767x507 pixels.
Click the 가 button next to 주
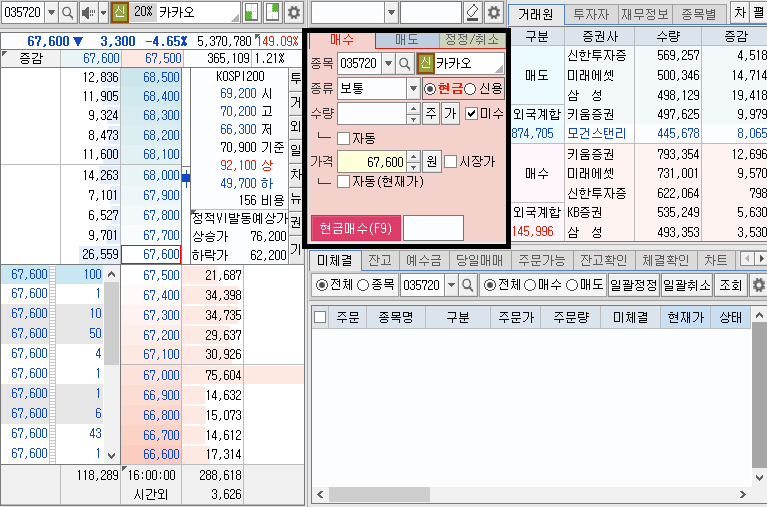point(450,114)
